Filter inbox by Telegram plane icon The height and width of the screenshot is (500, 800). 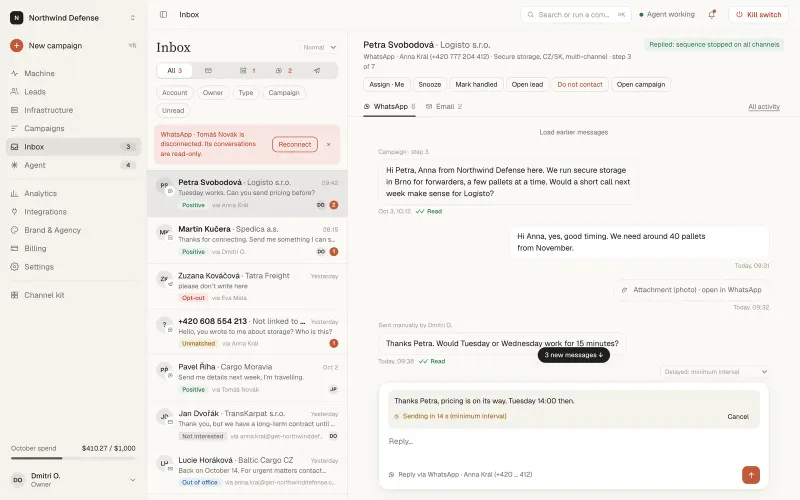317,70
